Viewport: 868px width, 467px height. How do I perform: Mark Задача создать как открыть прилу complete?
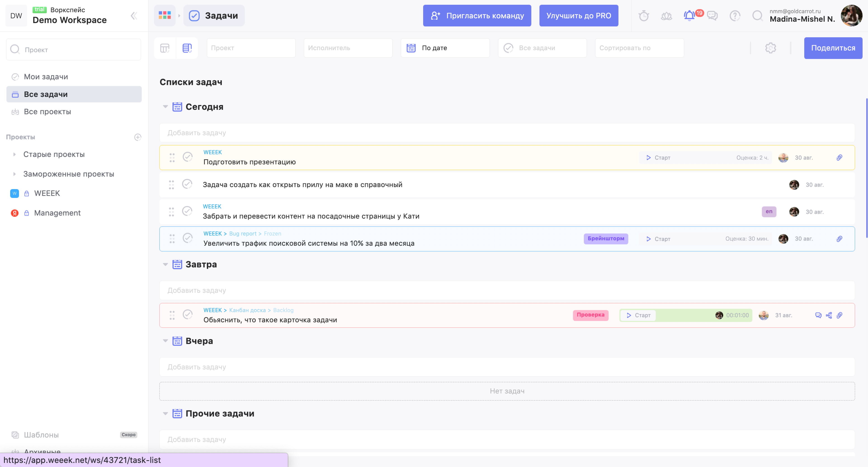tap(187, 184)
